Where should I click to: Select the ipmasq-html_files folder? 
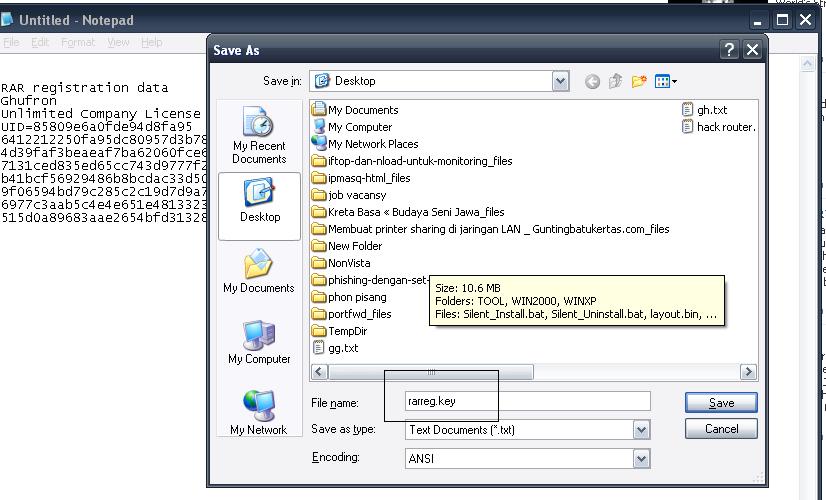pyautogui.click(x=361, y=178)
